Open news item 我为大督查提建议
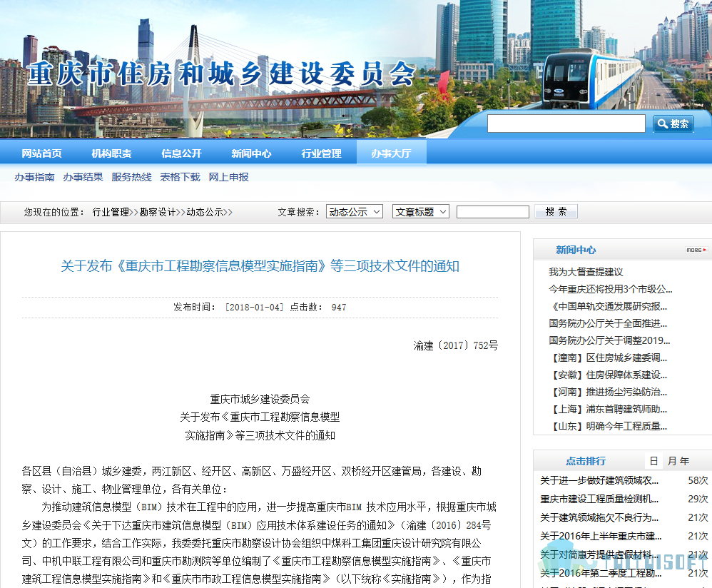The width and height of the screenshot is (712, 588). (x=586, y=272)
